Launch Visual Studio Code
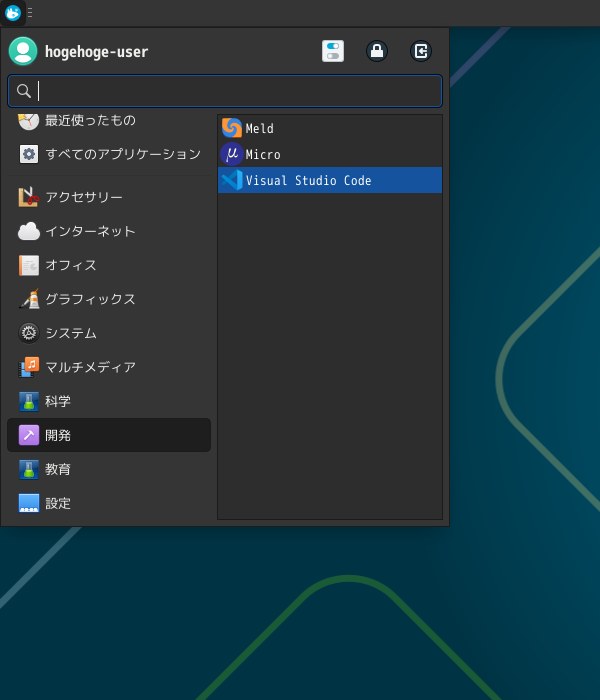Viewport: 600px width, 700px height. coord(308,181)
